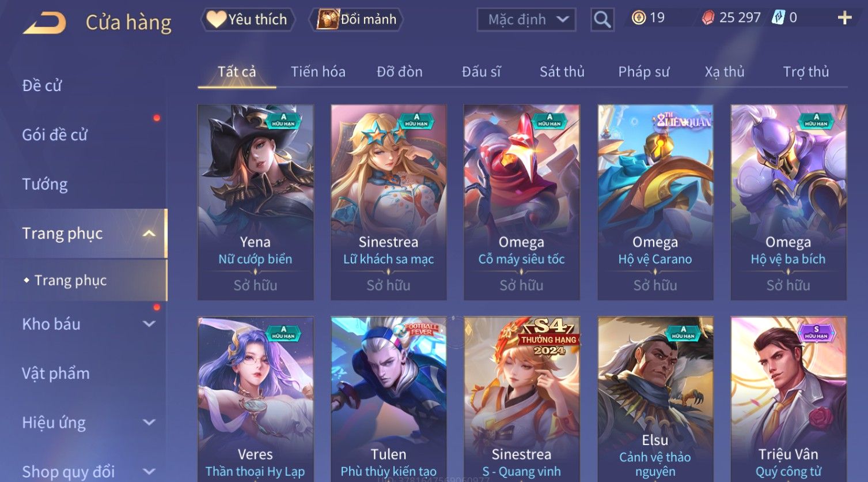Image resolution: width=868 pixels, height=482 pixels.
Task: Click the chest icon in Đổi mảnh
Action: tap(328, 19)
